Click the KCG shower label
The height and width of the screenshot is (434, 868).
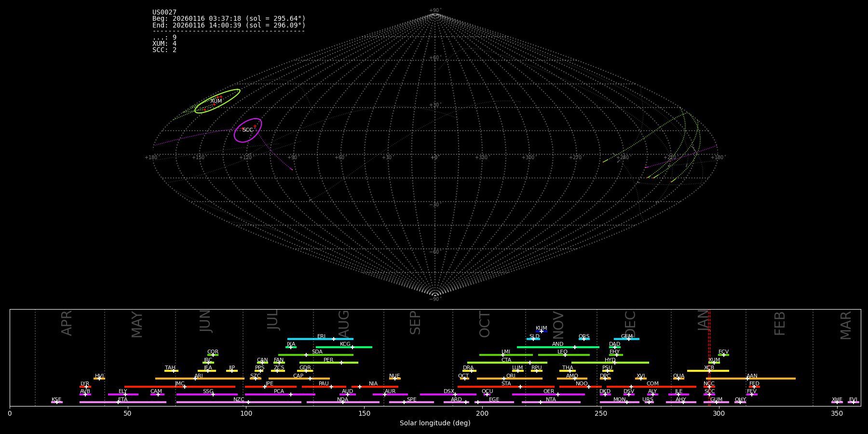[x=345, y=344]
